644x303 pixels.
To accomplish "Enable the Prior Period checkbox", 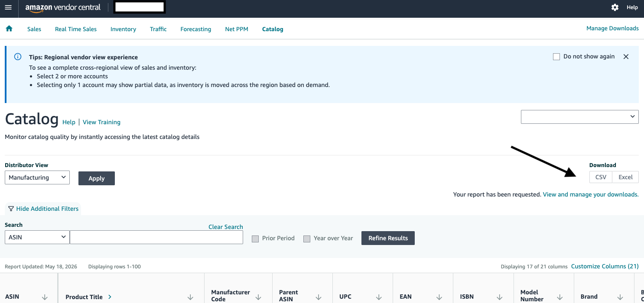I will [x=255, y=239].
